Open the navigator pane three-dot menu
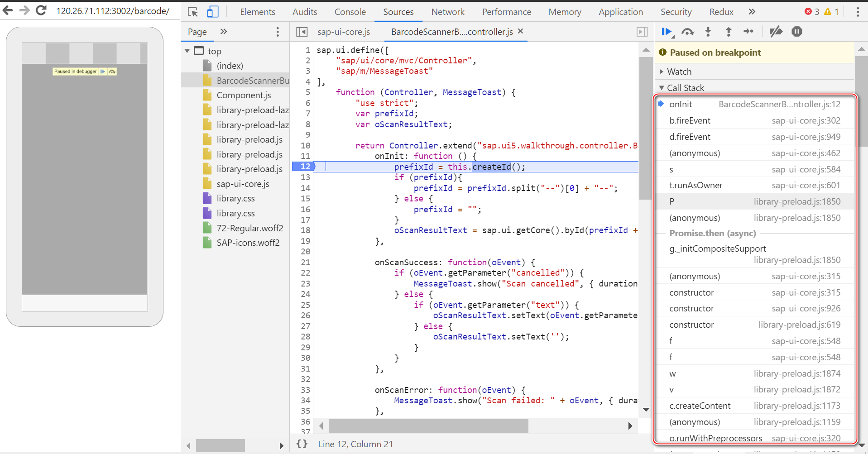Viewport: 868px width, 454px height. click(278, 32)
